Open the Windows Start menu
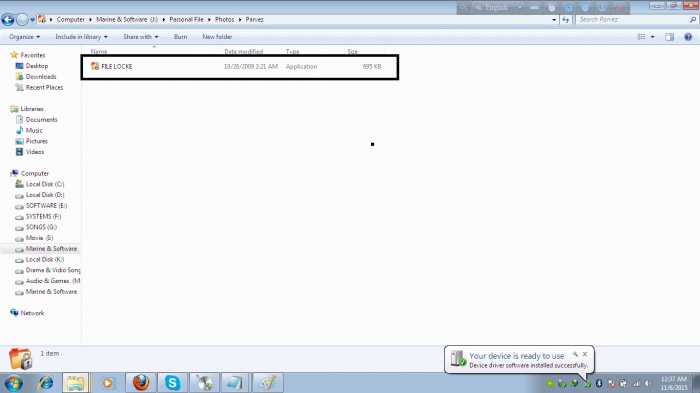The width and height of the screenshot is (700, 393). pos(13,383)
